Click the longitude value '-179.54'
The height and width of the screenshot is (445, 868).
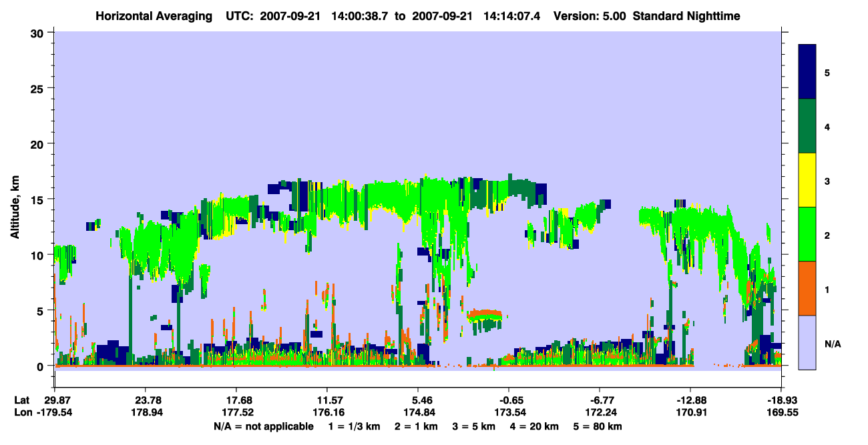pos(55,412)
